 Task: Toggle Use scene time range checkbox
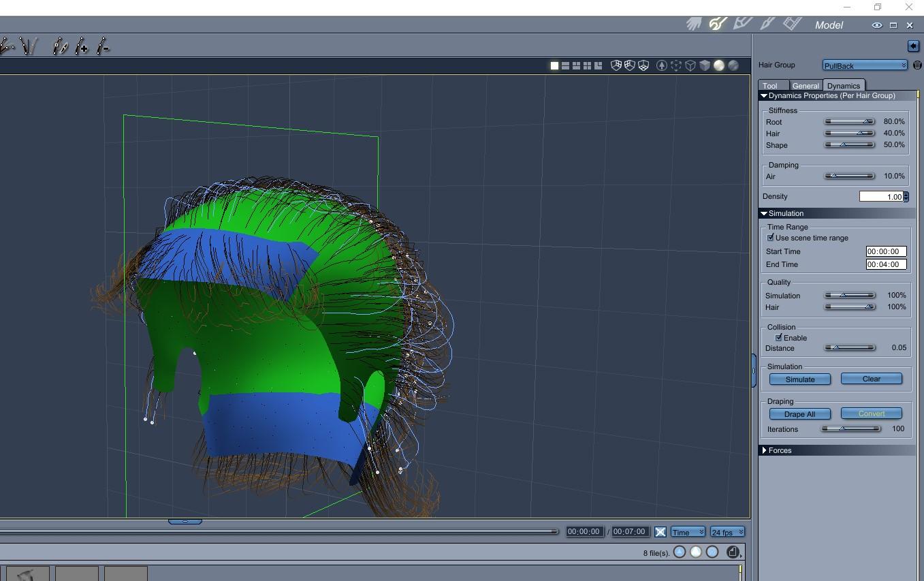tap(771, 238)
